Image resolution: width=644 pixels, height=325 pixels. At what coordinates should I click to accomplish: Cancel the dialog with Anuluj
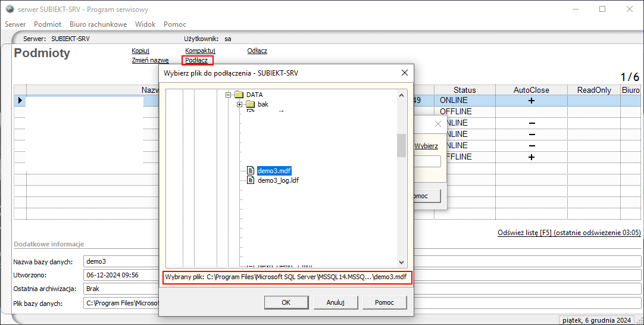(x=336, y=302)
